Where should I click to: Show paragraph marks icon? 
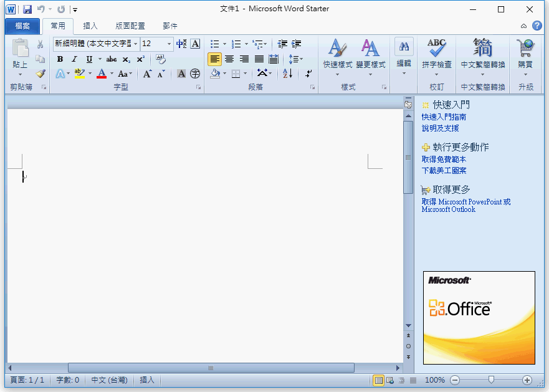308,74
